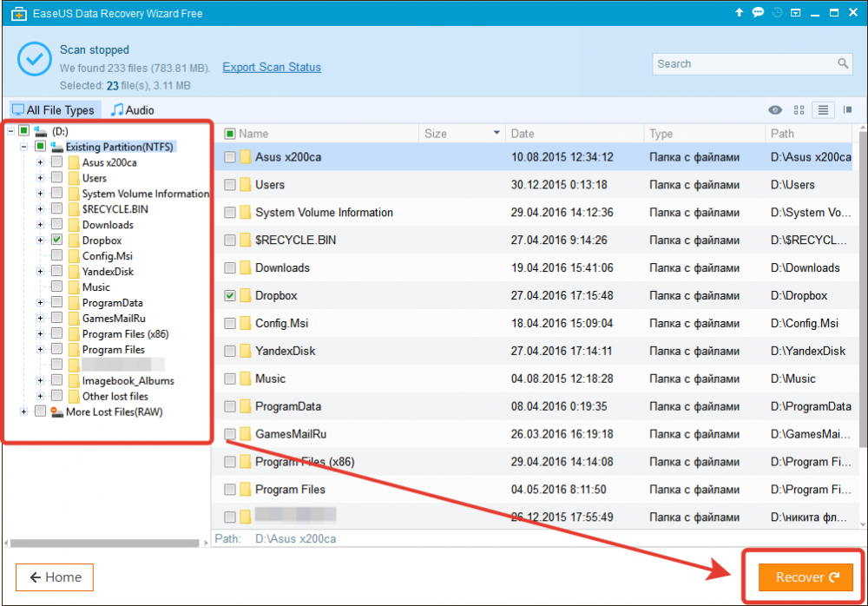
Task: Collapse the (D:) drive tree node
Action: (8, 131)
